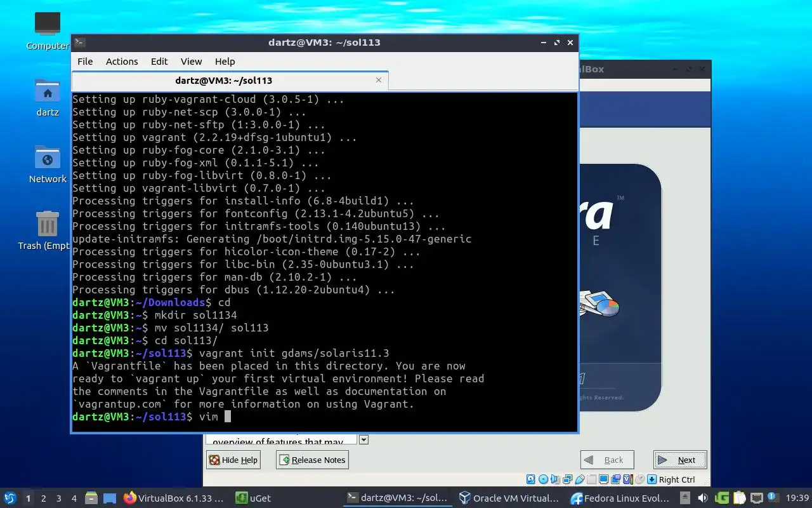
Task: Click VirtualBox USB status icon
Action: [579, 479]
